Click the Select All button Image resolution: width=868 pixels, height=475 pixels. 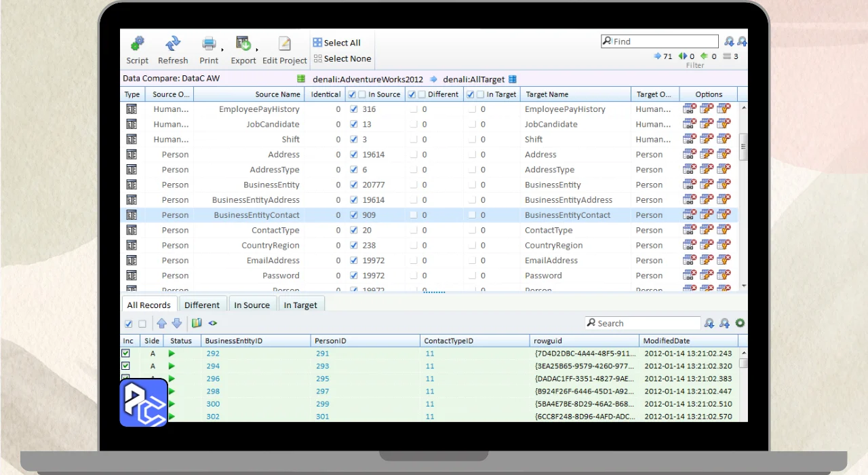pyautogui.click(x=337, y=43)
